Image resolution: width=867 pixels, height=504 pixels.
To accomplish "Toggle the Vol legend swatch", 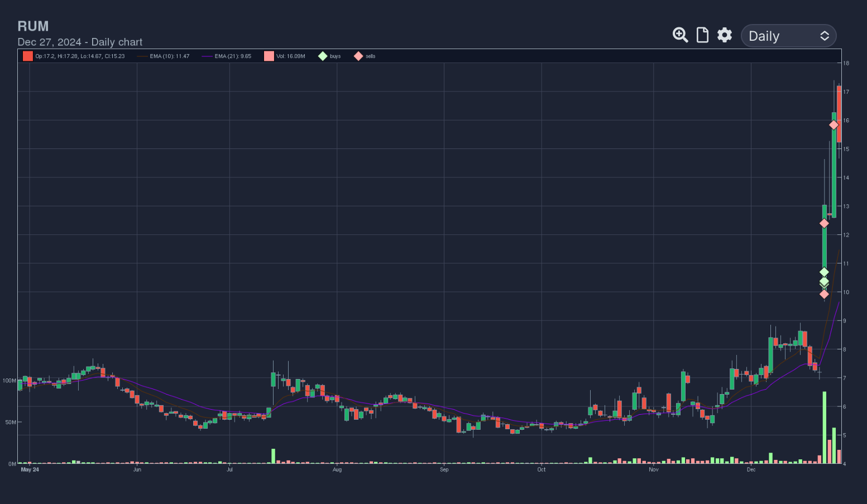I will pos(269,56).
